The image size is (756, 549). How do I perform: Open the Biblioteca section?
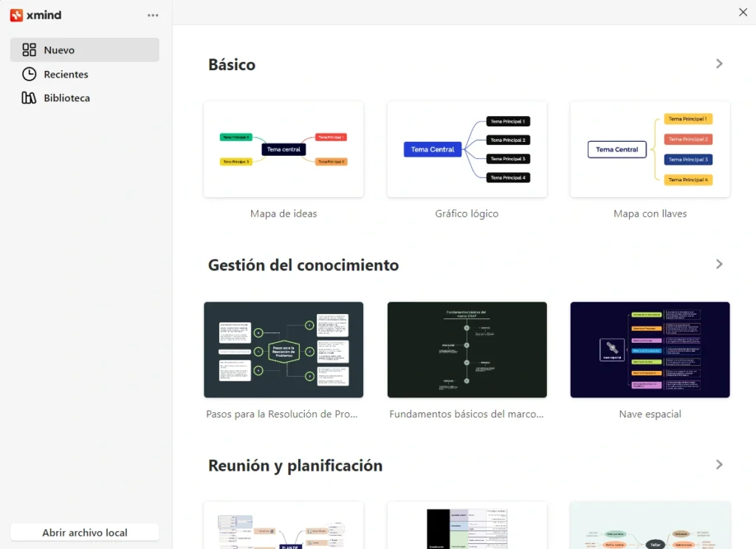[84, 98]
